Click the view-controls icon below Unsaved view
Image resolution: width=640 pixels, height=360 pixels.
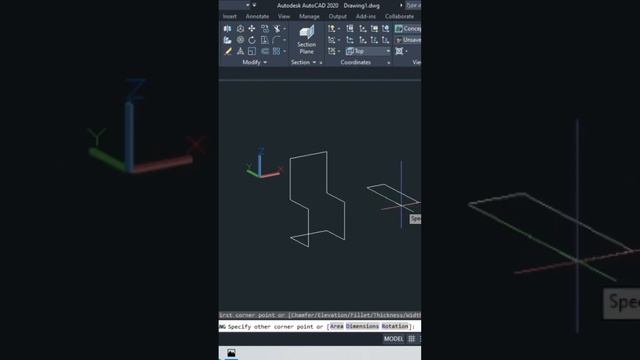399,51
